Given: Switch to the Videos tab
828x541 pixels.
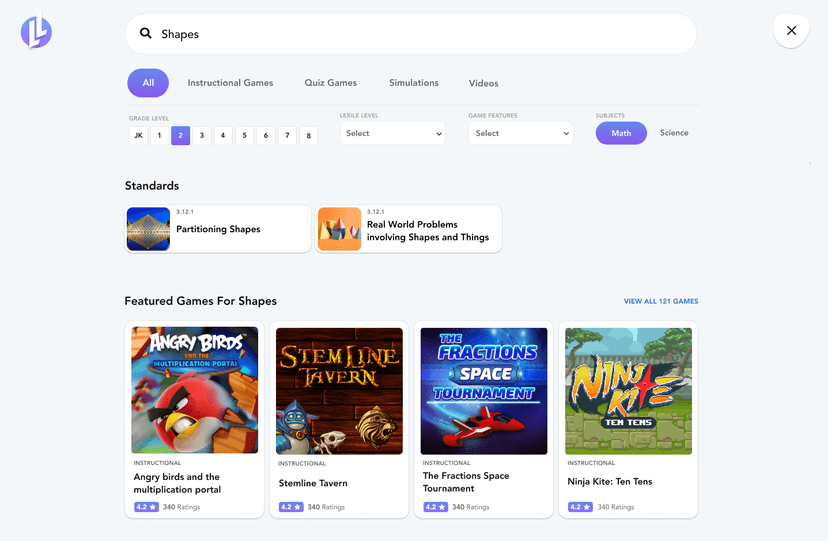Looking at the screenshot, I should (483, 83).
